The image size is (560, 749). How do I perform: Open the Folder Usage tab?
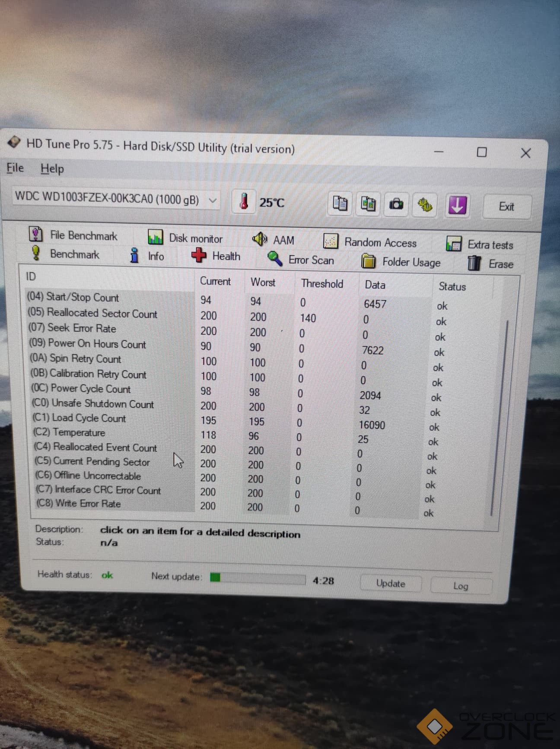click(401, 262)
